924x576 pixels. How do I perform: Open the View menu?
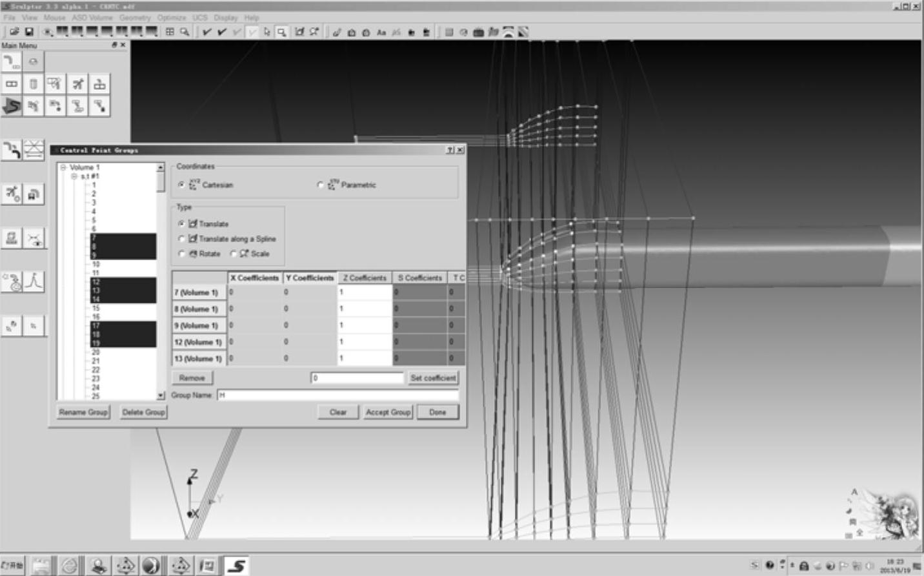point(30,17)
